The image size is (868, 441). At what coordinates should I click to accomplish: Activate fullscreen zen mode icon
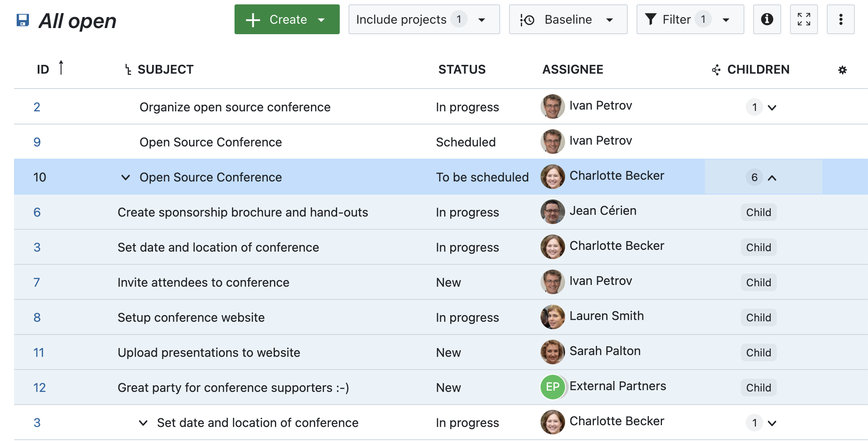tap(804, 19)
